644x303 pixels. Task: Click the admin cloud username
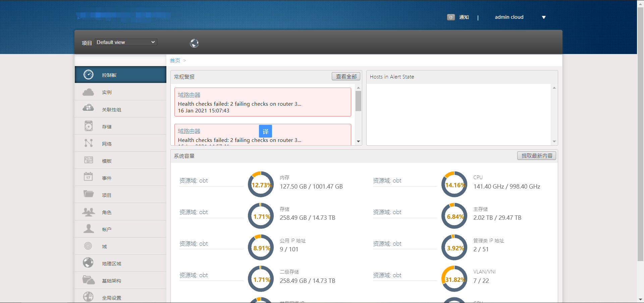click(x=509, y=17)
